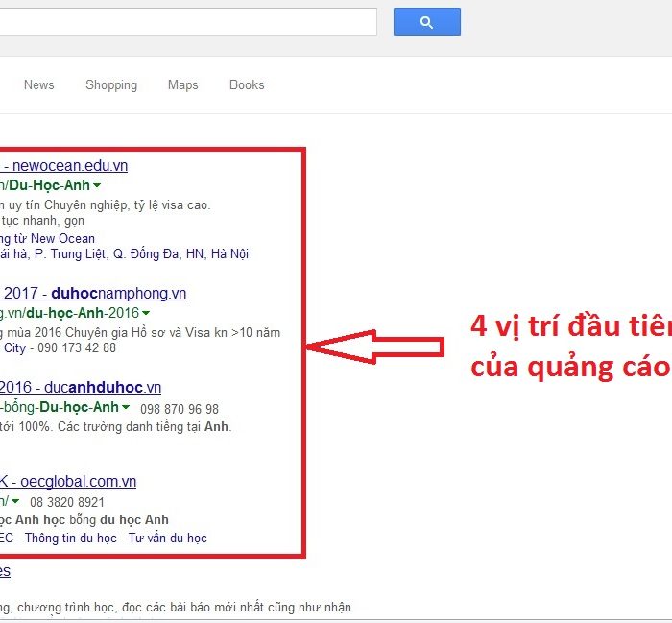Expand dropdown arrow beside Du-Học-Anh URL

click(x=97, y=185)
